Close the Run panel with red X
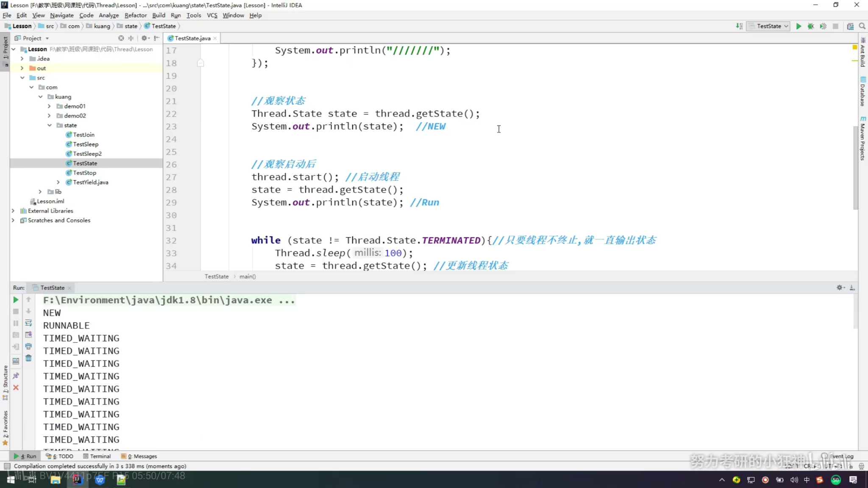Image resolution: width=868 pixels, height=488 pixels. [x=16, y=388]
